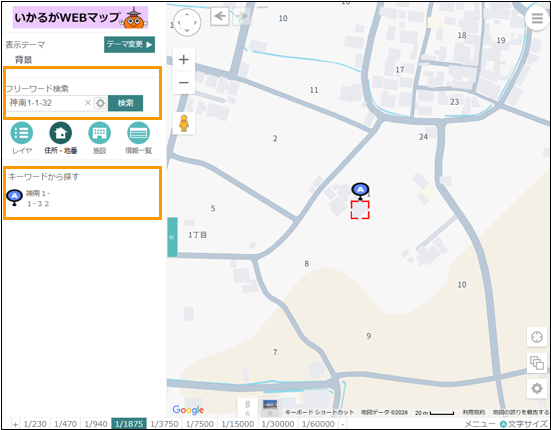This screenshot has height=430, width=551.
Task: Click marker A pin on the map
Action: (360, 191)
